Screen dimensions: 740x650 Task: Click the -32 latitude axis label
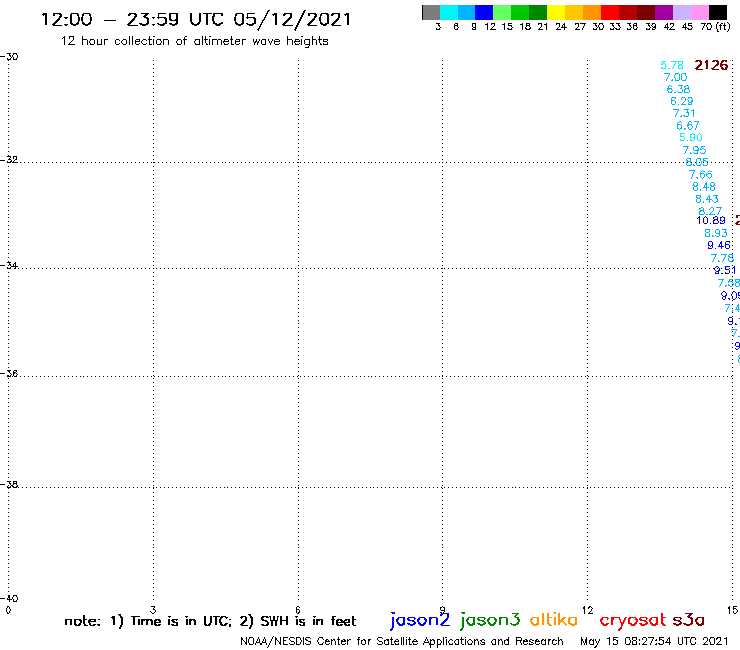9,160
